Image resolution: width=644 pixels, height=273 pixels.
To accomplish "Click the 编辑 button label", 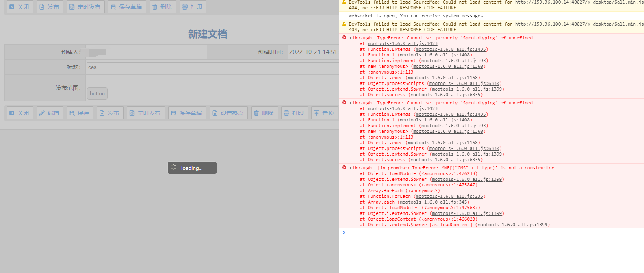I will tap(53, 113).
